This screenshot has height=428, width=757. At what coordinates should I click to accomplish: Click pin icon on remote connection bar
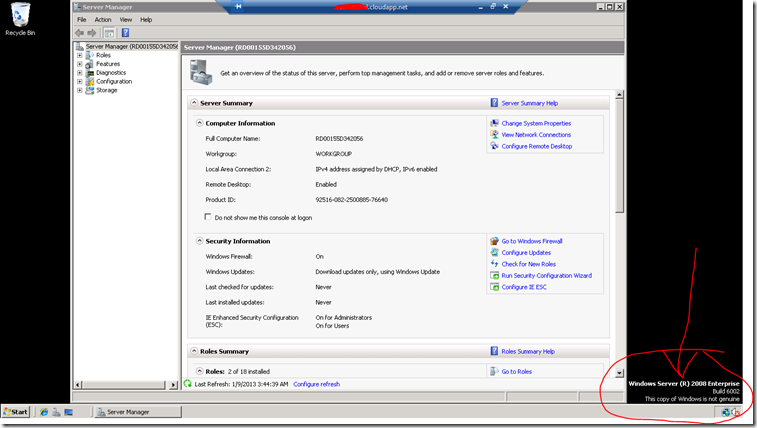238,6
